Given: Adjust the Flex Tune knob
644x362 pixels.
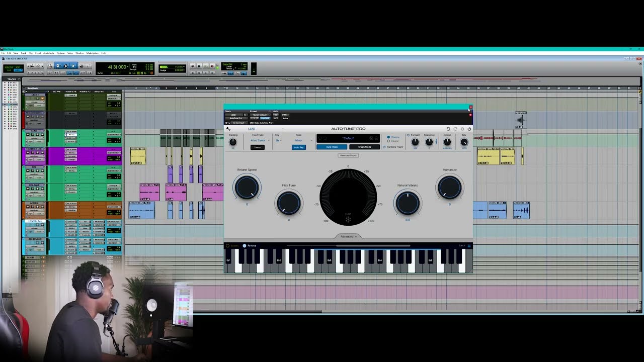Looking at the screenshot, I should point(289,203).
